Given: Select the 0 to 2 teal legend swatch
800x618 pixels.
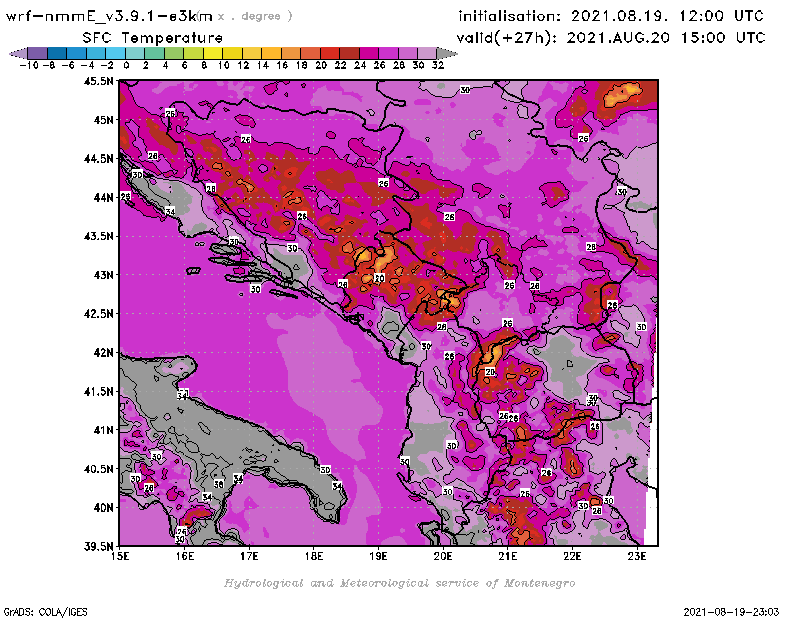Looking at the screenshot, I should click(135, 53).
